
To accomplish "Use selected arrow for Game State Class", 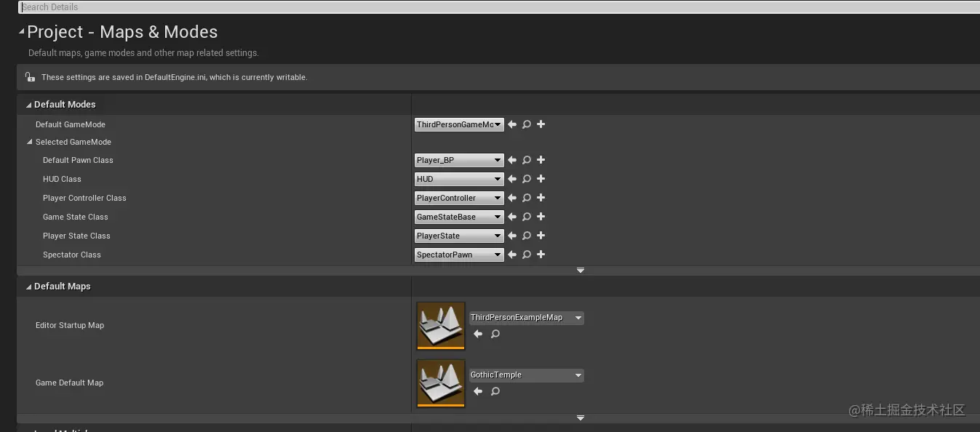I will pyautogui.click(x=512, y=217).
